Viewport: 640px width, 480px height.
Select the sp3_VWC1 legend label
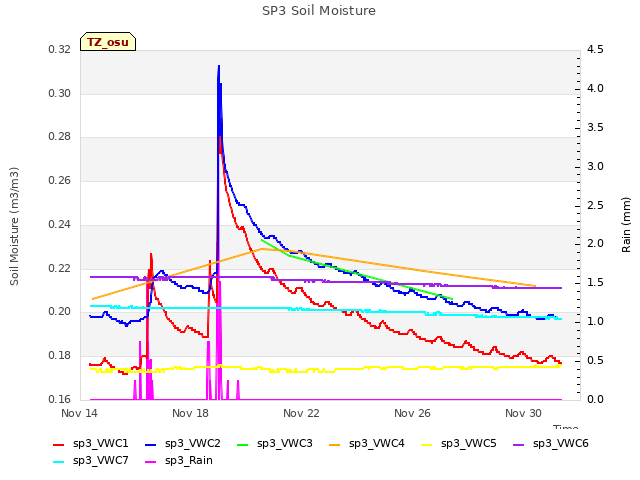click(x=100, y=444)
